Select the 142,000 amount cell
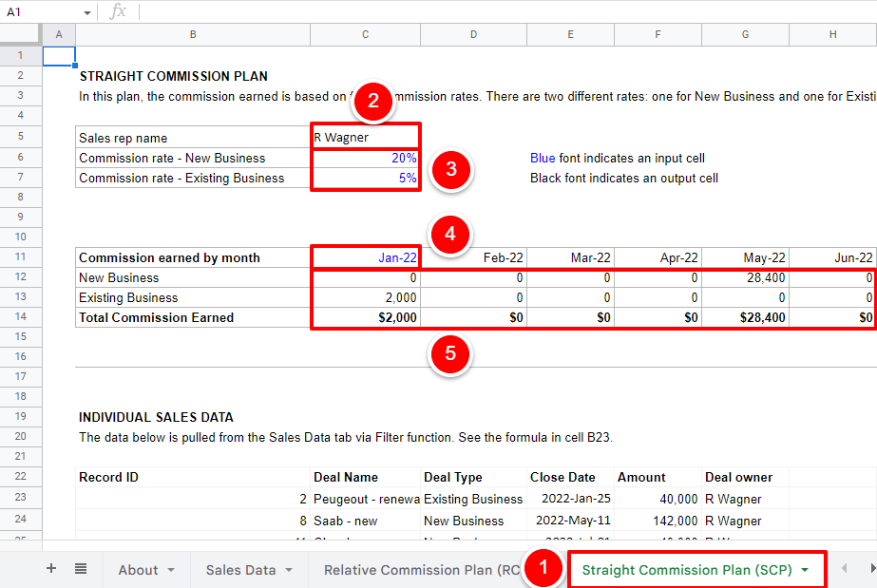Screen dimensions: 877x588 pyautogui.click(x=658, y=521)
